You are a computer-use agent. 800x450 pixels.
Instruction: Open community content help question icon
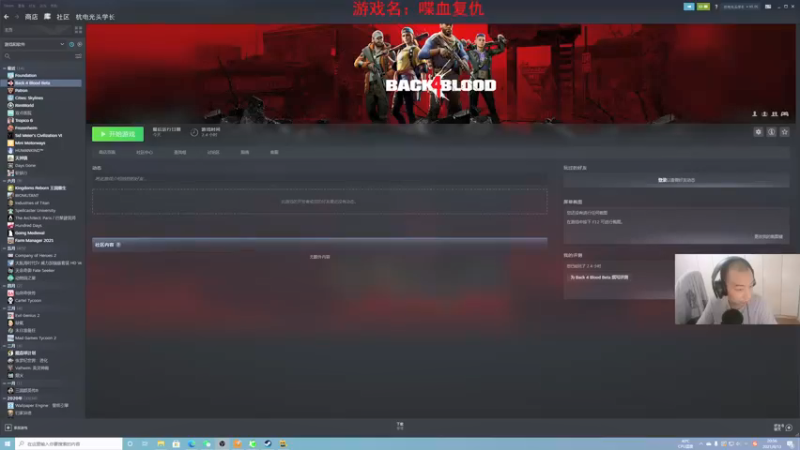click(x=118, y=245)
